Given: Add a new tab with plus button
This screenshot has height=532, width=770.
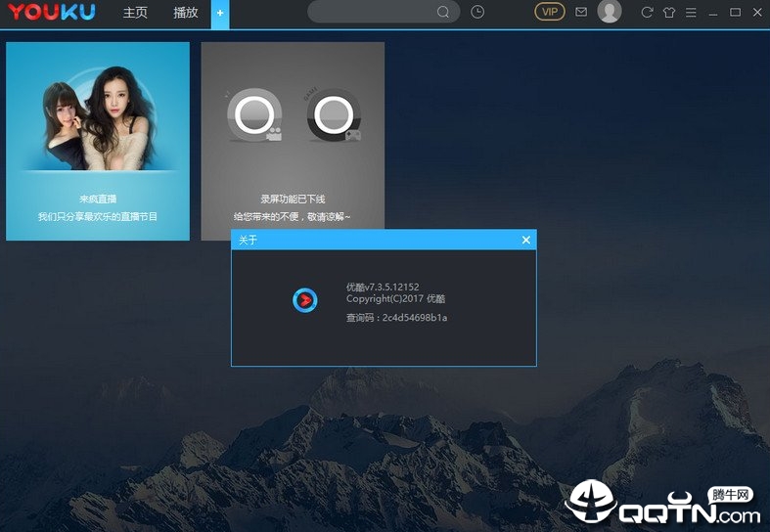Looking at the screenshot, I should tap(220, 13).
